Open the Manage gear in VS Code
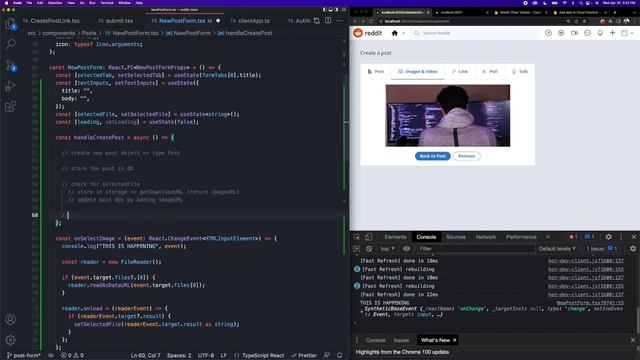The height and width of the screenshot is (360, 640). [x=10, y=340]
